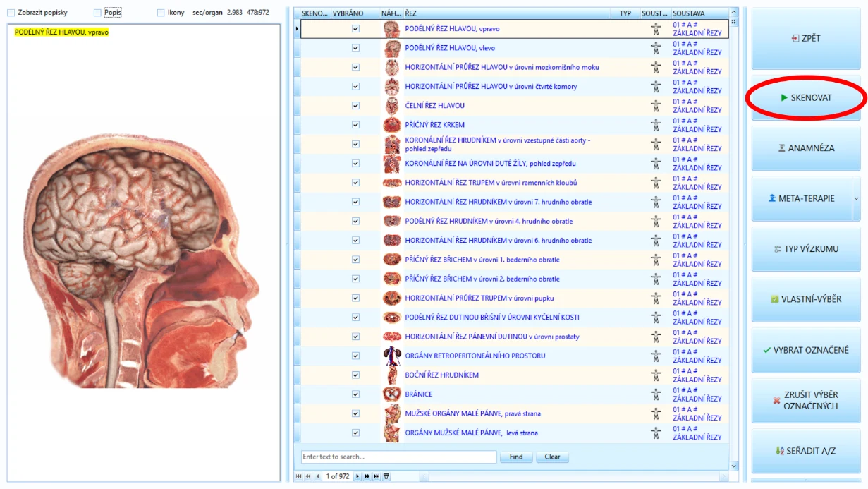Jump to last record in navigator
The height and width of the screenshot is (489, 868).
click(x=377, y=477)
